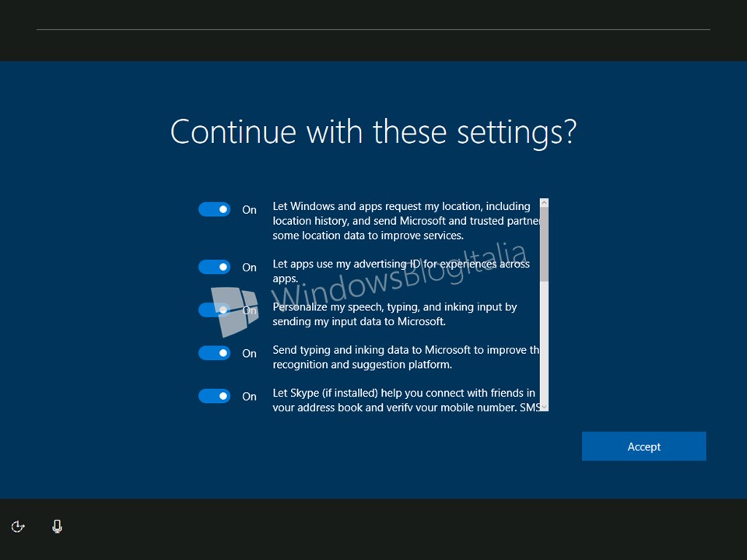
Task: Disable the advertising ID toggle
Action: coord(215,267)
